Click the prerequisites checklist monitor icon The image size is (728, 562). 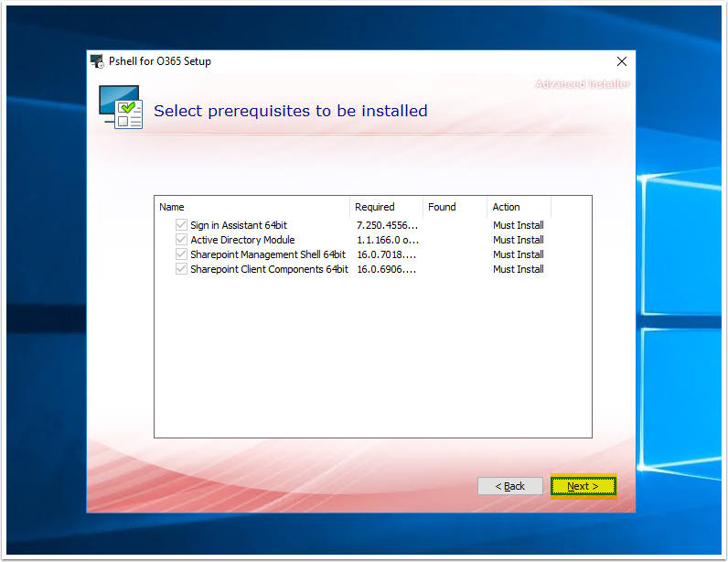pyautogui.click(x=121, y=107)
